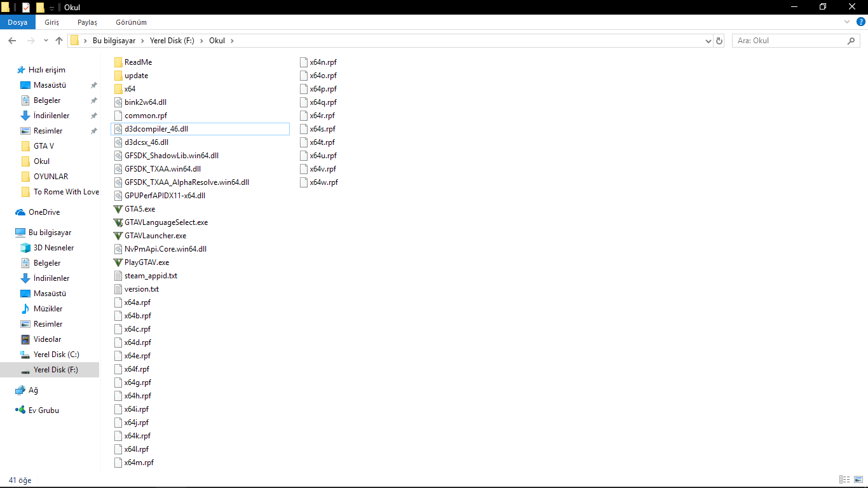Select d3dcompiler_46.dll file
The height and width of the screenshot is (488, 868).
(x=200, y=129)
